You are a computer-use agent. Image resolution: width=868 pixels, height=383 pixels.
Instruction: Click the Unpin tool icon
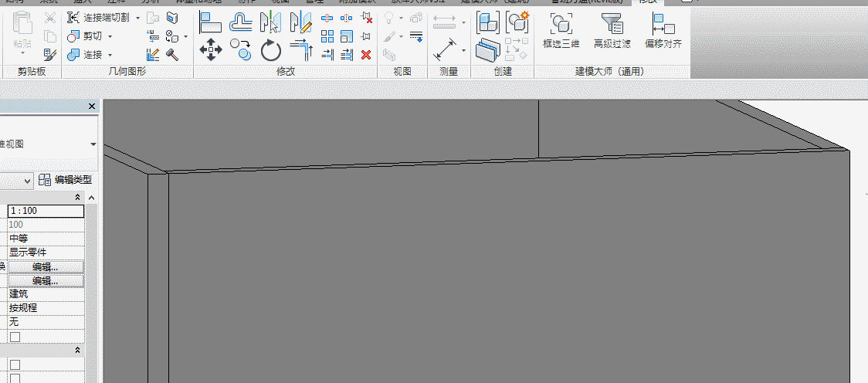366,19
